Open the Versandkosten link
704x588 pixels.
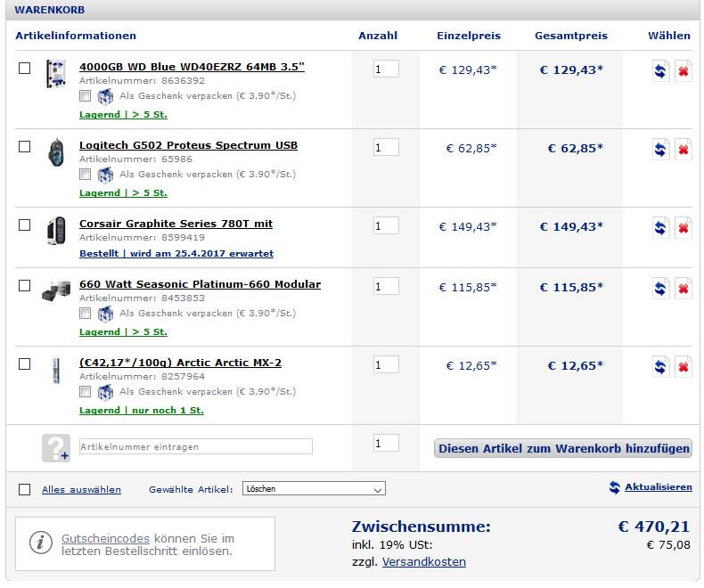tap(424, 562)
